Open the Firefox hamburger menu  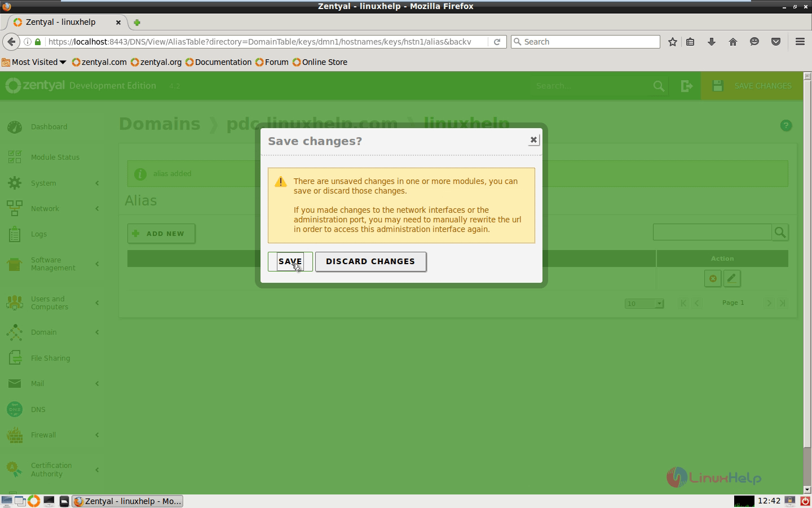pyautogui.click(x=800, y=42)
